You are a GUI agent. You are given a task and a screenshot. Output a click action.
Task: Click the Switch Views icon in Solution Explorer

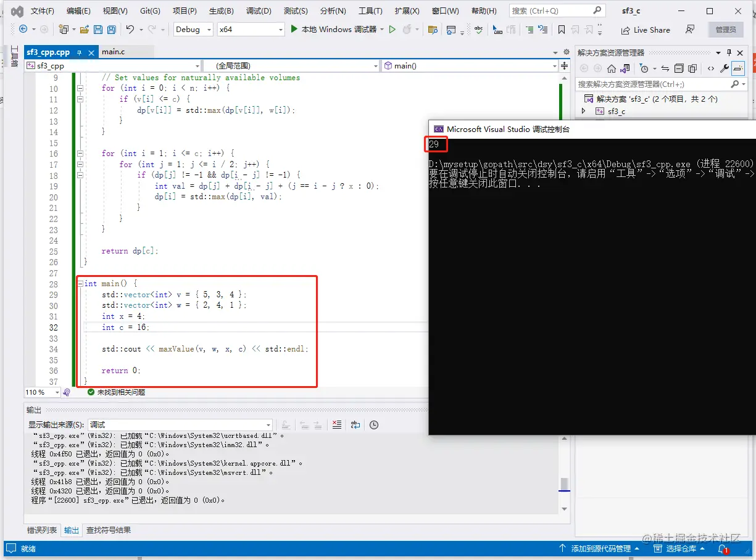click(x=625, y=68)
